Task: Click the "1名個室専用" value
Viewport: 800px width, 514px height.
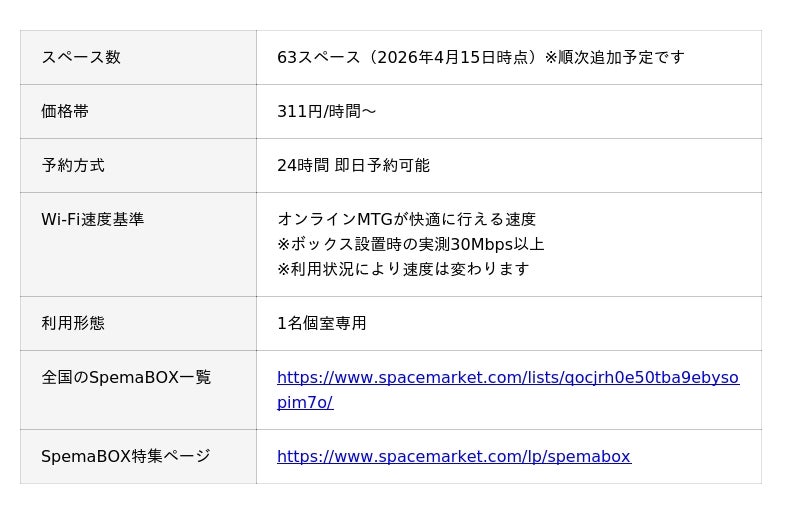Action: tap(321, 324)
